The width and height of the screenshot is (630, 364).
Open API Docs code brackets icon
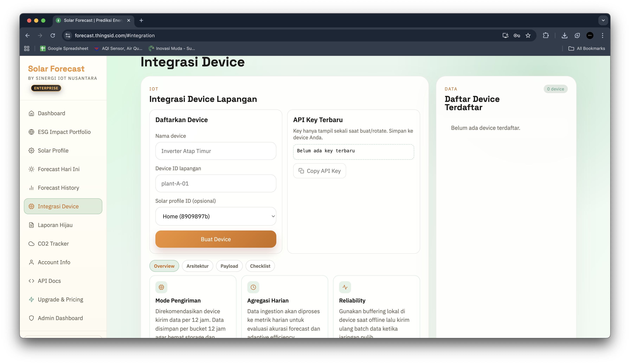31,281
